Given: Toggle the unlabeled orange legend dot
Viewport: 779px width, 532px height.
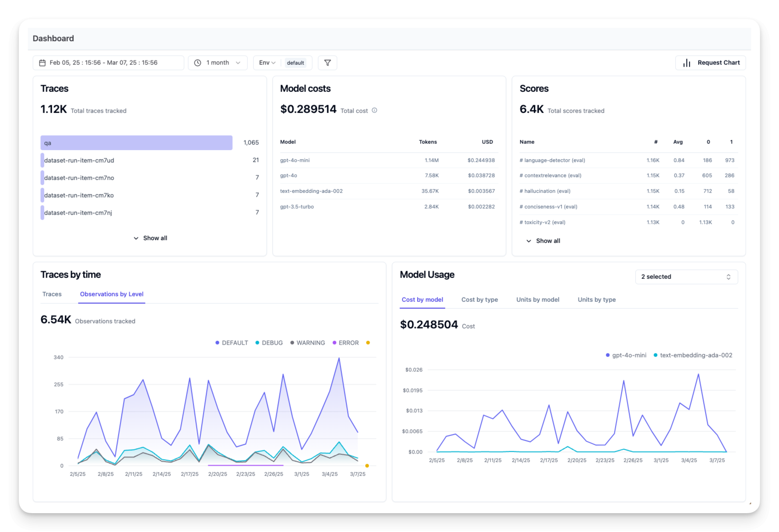Looking at the screenshot, I should (x=368, y=343).
